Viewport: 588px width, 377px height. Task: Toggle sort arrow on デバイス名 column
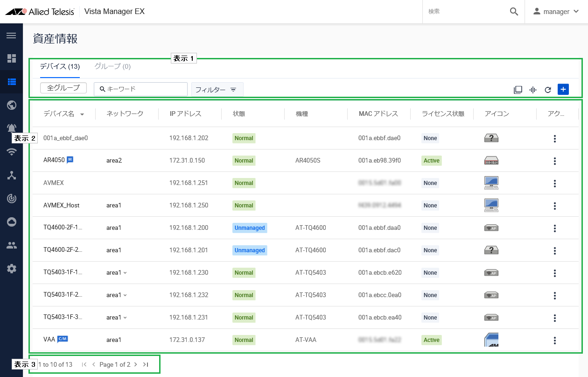82,114
